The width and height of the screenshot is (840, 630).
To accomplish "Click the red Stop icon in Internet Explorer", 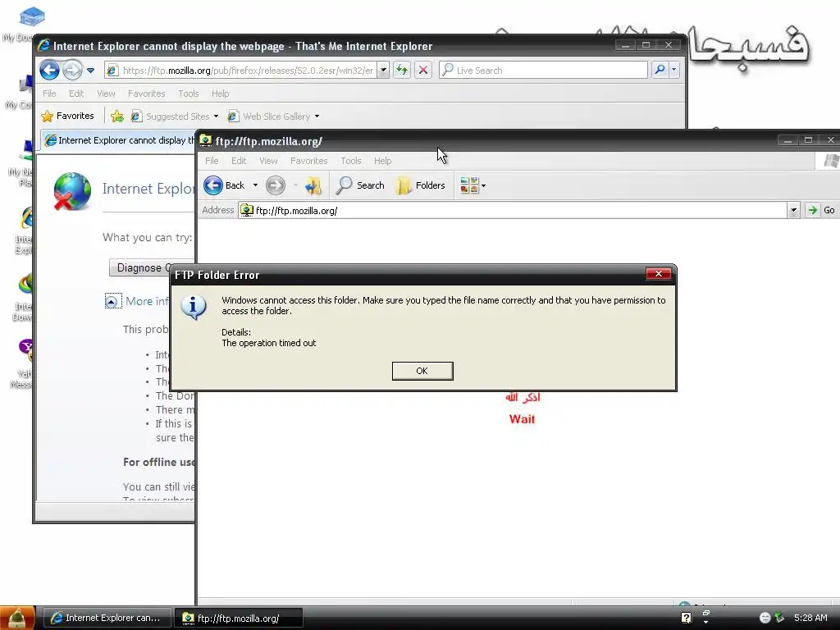I will [423, 71].
